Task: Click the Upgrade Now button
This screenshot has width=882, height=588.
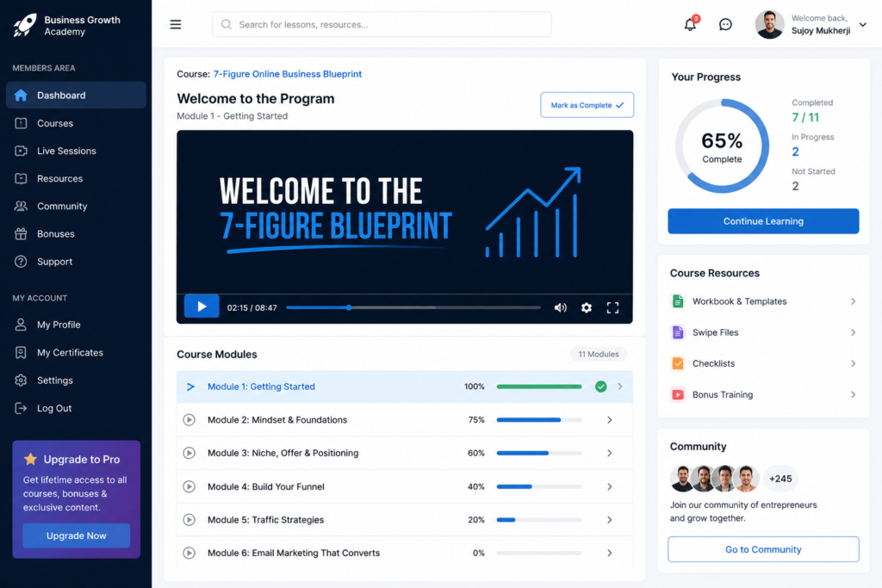Action: pos(77,535)
